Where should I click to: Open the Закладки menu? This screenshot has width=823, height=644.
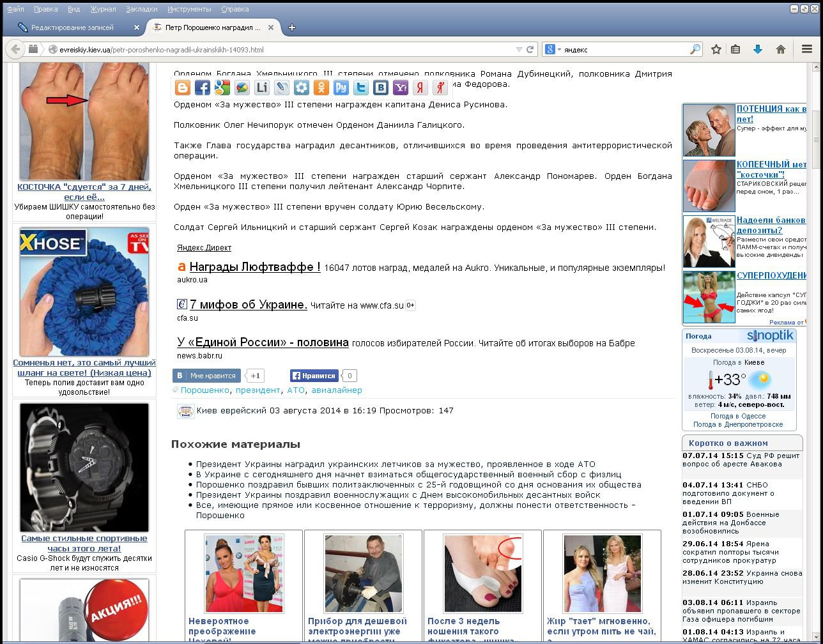(141, 9)
